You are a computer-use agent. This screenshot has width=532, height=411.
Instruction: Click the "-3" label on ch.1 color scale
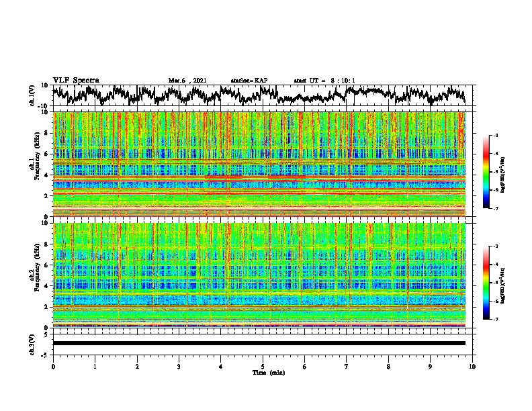coord(495,135)
